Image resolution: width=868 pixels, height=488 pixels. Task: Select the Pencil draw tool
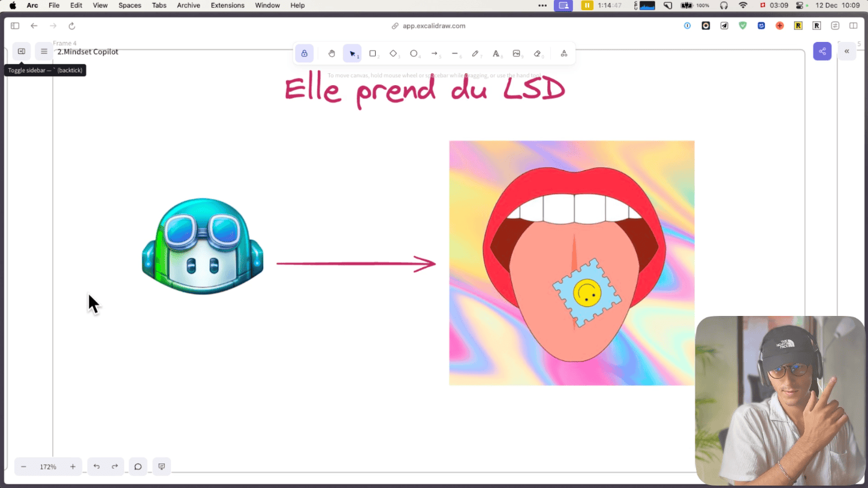(x=475, y=53)
